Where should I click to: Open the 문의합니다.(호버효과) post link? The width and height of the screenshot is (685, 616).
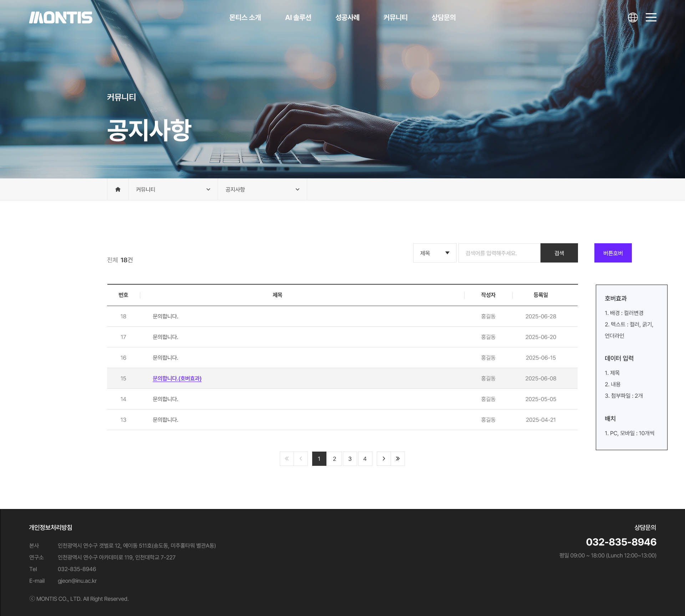tap(177, 378)
